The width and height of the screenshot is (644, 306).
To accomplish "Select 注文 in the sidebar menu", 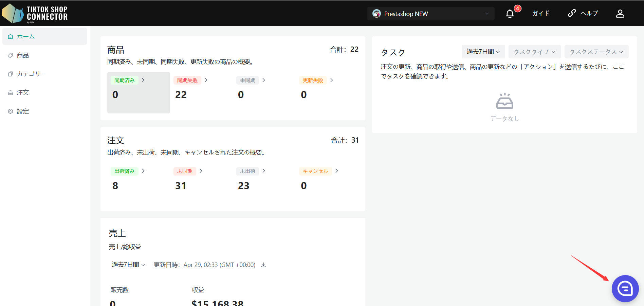I will coord(23,93).
